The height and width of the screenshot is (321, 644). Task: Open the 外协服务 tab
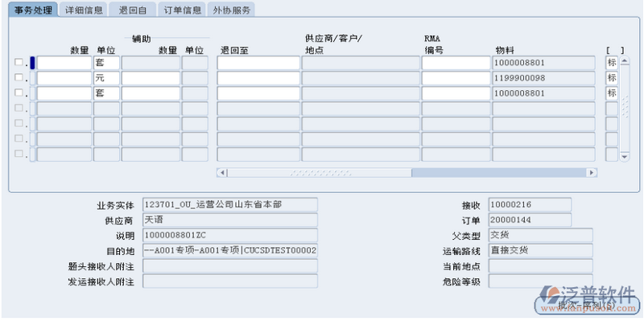point(231,10)
